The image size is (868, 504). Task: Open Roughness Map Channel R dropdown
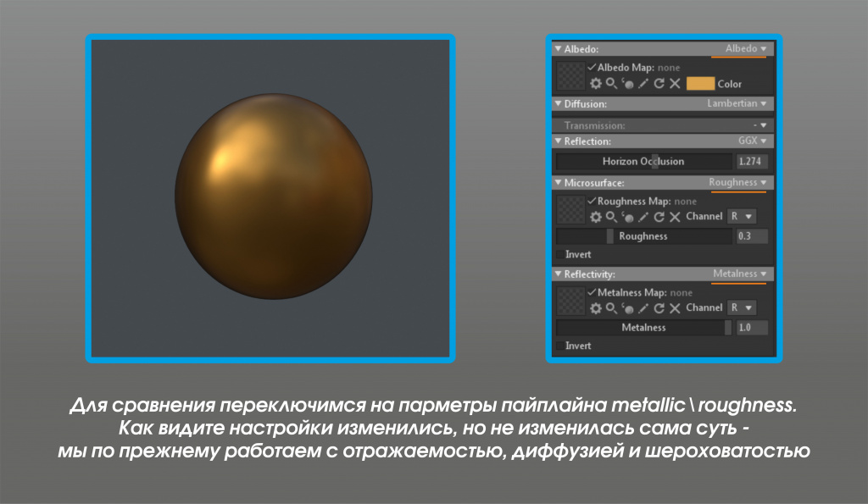742,216
